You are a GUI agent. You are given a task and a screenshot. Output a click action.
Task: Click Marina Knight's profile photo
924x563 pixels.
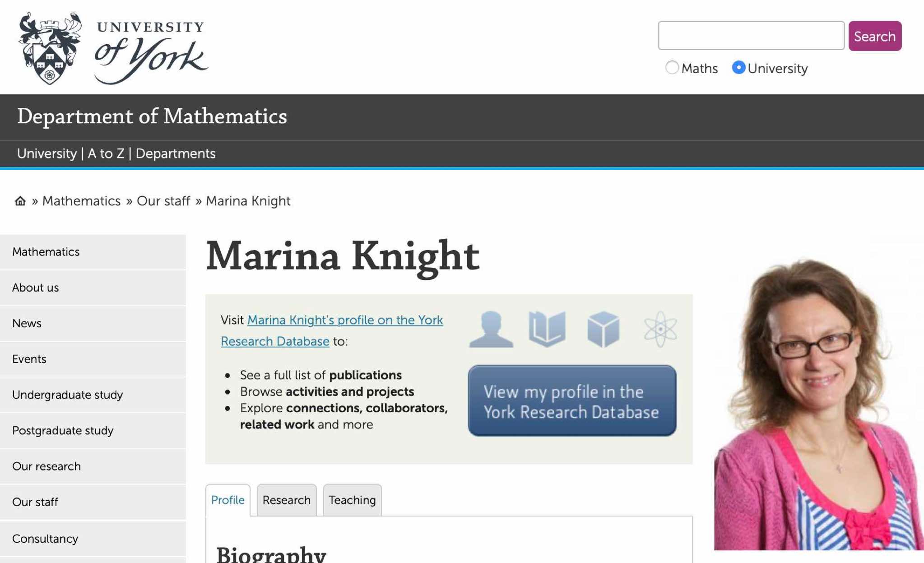pyautogui.click(x=818, y=402)
